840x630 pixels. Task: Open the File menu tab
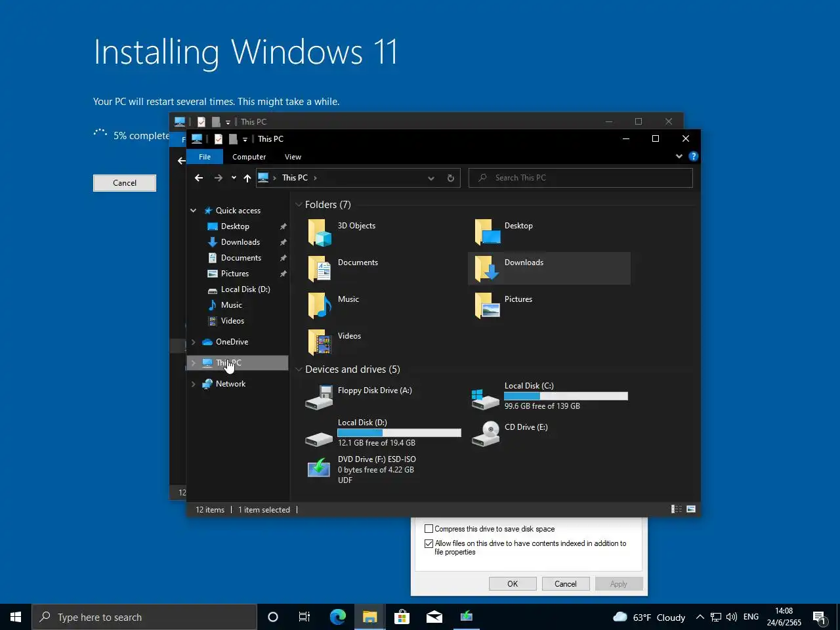tap(205, 157)
